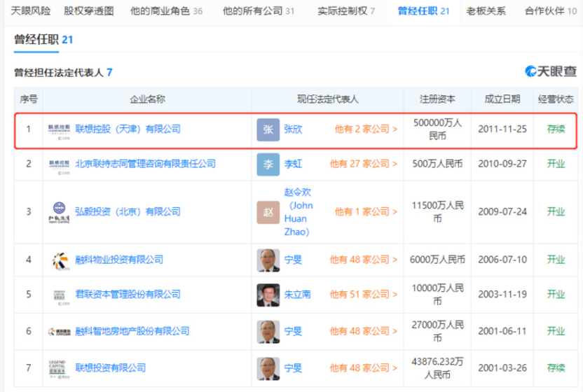The height and width of the screenshot is (392, 583).
Task: Open the 弘毅投资（北京）有限公司 link
Action: tap(128, 211)
